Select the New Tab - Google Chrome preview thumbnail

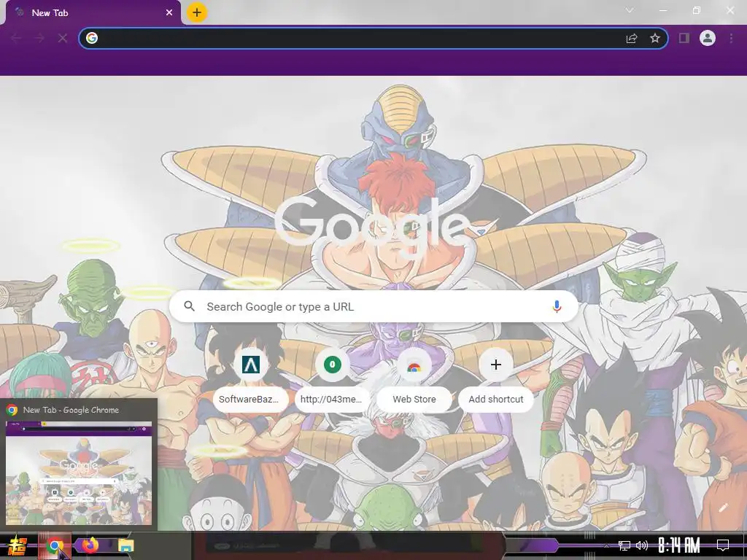(79, 472)
